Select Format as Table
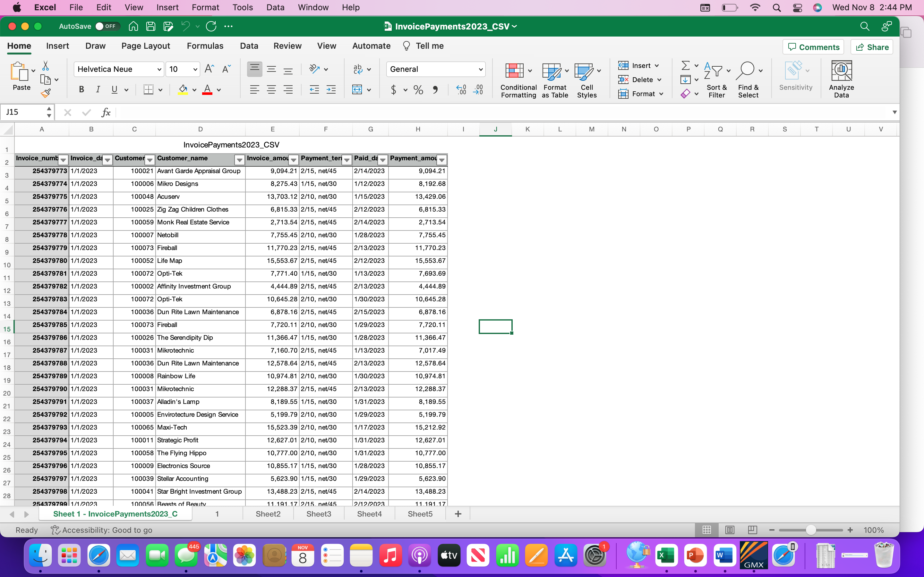The image size is (924, 577). 554,80
